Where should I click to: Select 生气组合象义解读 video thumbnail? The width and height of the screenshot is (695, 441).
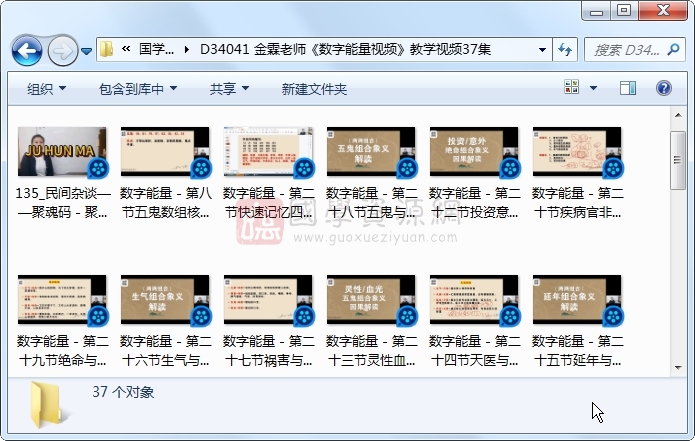[165, 300]
